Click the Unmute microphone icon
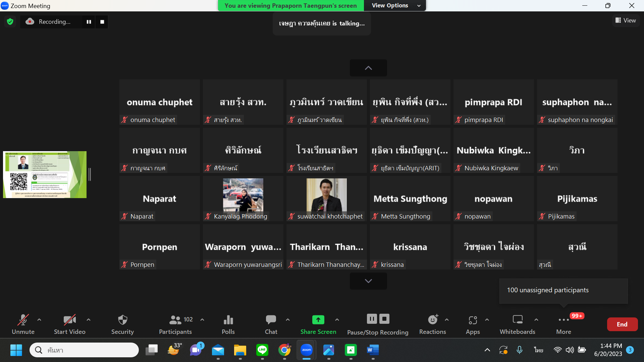The image size is (644, 362). pyautogui.click(x=23, y=320)
